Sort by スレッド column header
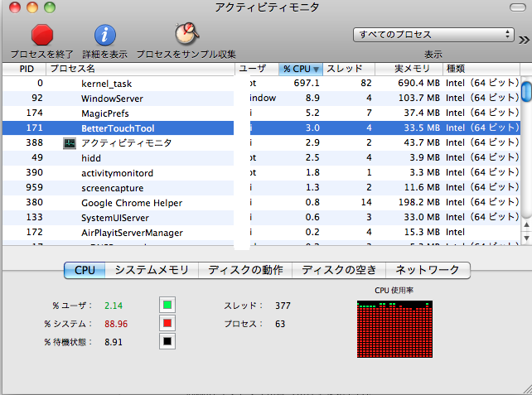 [349, 69]
